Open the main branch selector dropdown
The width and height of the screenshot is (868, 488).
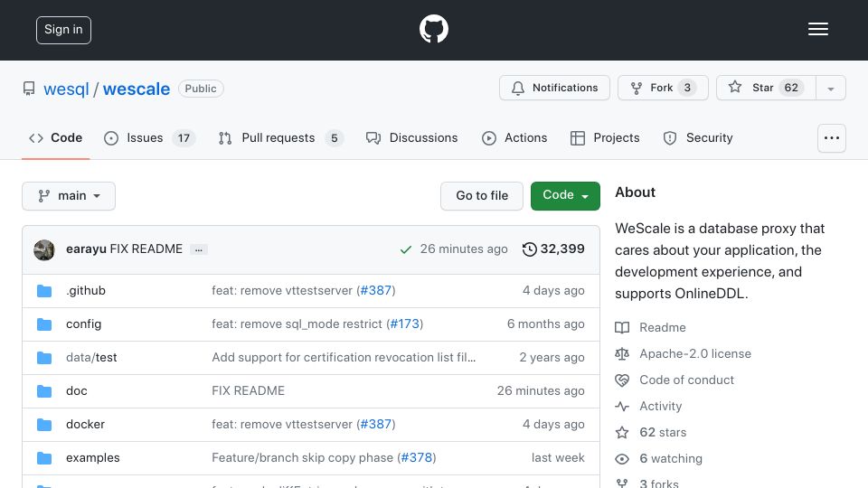(x=69, y=196)
